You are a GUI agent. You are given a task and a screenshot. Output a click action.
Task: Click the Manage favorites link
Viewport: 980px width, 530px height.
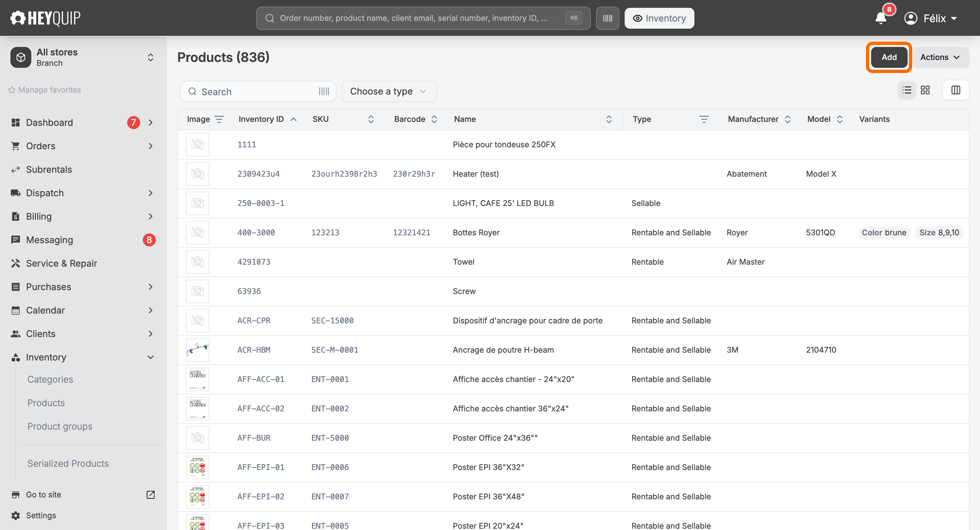[x=50, y=90]
